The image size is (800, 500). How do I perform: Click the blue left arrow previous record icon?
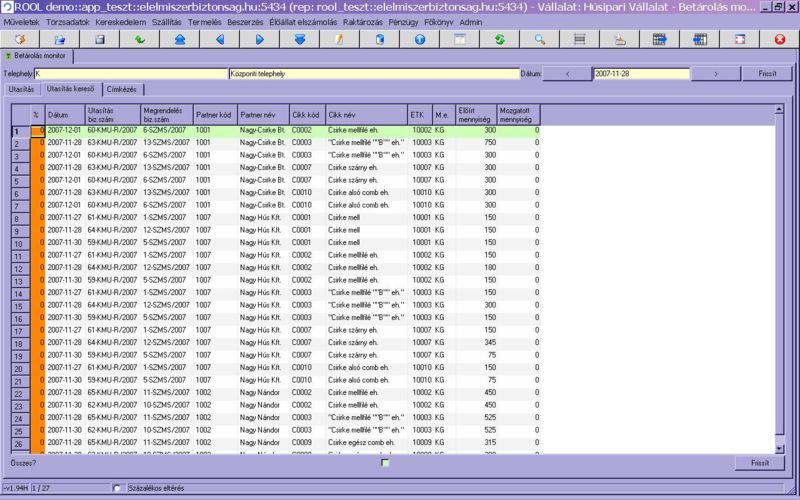pyautogui.click(x=220, y=39)
